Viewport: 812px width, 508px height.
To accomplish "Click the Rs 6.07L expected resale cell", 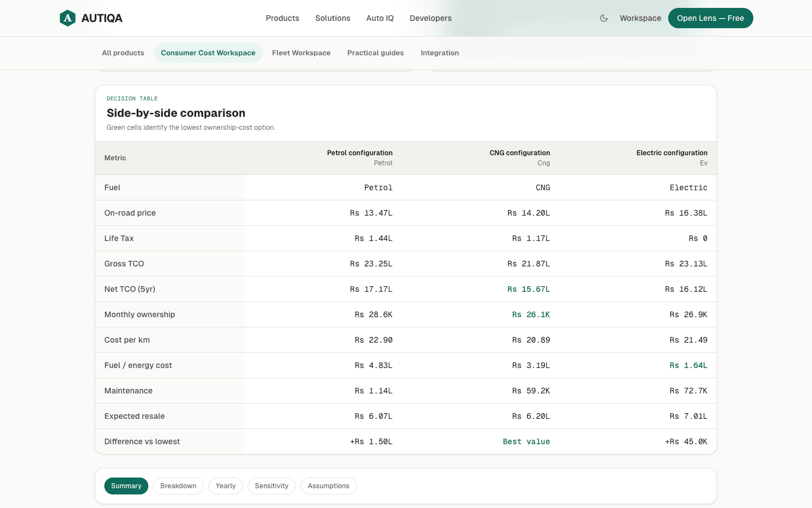I will (x=373, y=416).
